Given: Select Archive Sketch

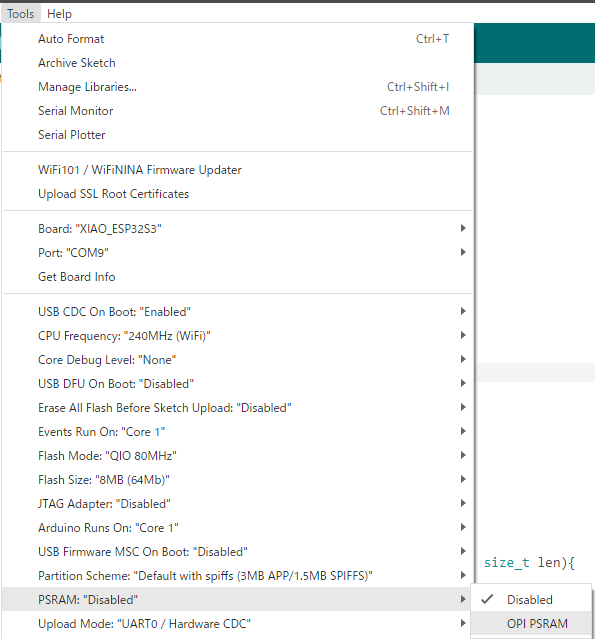Looking at the screenshot, I should coord(238,63).
